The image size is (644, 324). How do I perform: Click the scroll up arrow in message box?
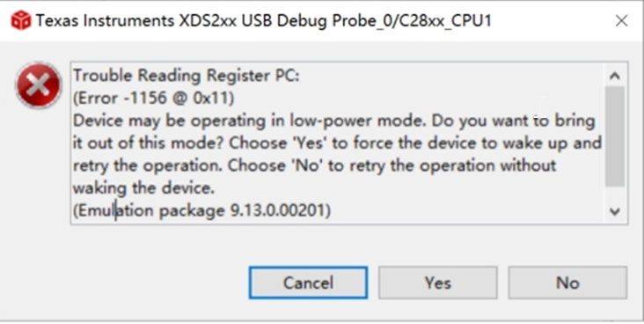614,76
